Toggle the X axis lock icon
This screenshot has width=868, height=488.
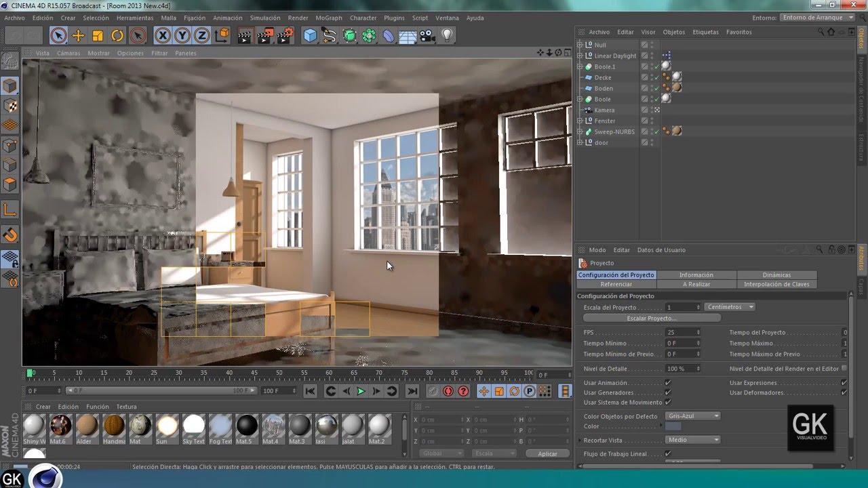tap(163, 36)
